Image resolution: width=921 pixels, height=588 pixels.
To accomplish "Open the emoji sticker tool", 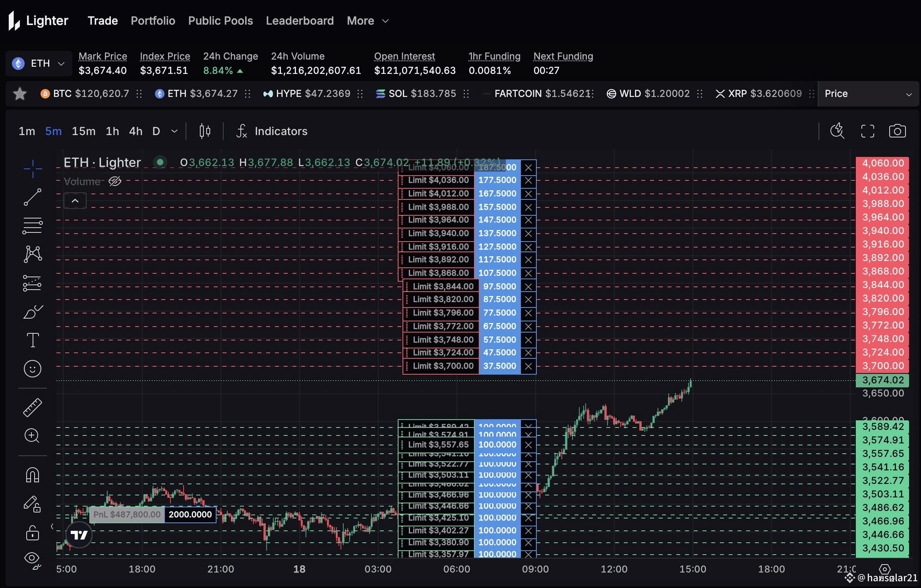I will 33,369.
